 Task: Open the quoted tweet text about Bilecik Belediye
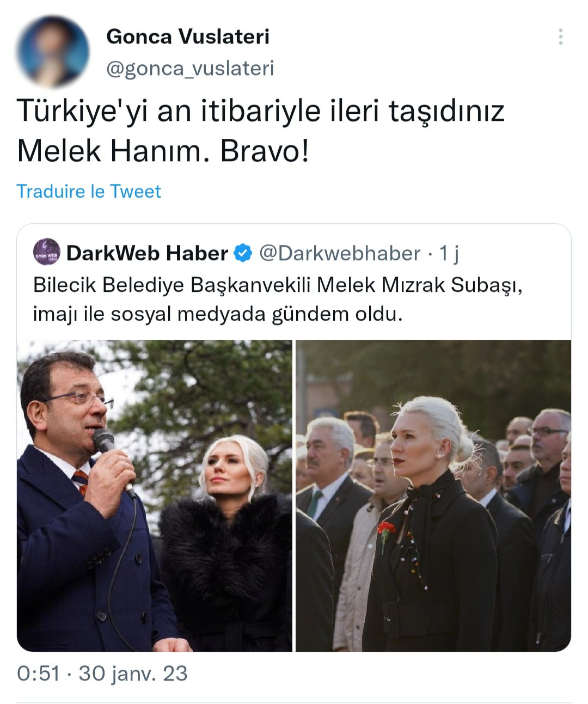278,299
